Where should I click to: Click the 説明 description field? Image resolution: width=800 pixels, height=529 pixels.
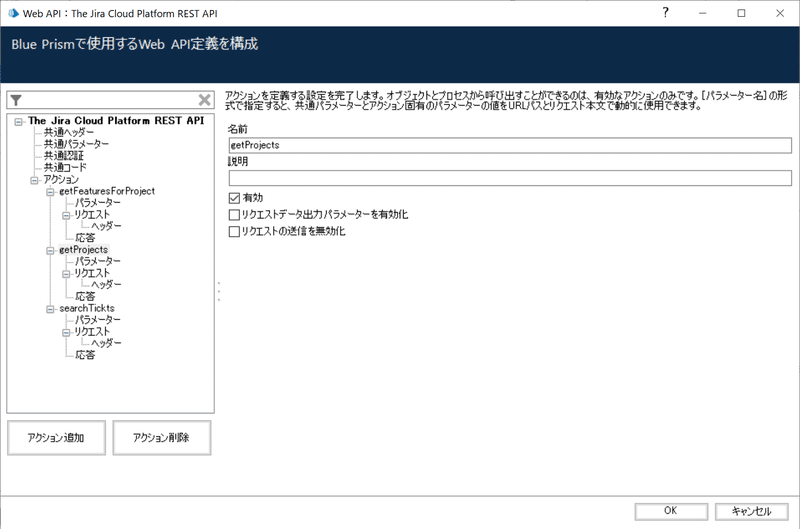coord(510,178)
